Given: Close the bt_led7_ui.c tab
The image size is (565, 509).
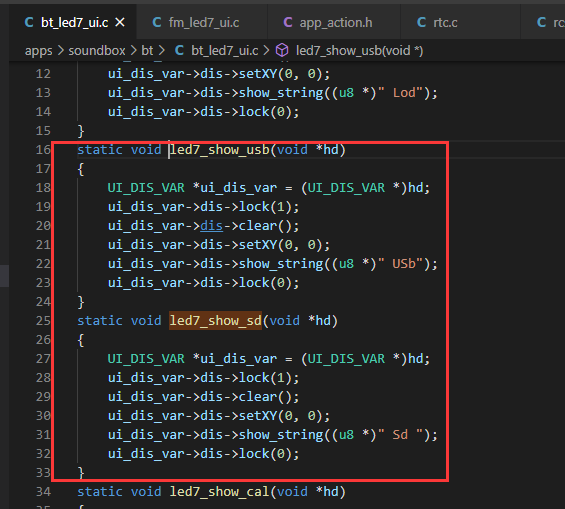Looking at the screenshot, I should click(x=120, y=23).
